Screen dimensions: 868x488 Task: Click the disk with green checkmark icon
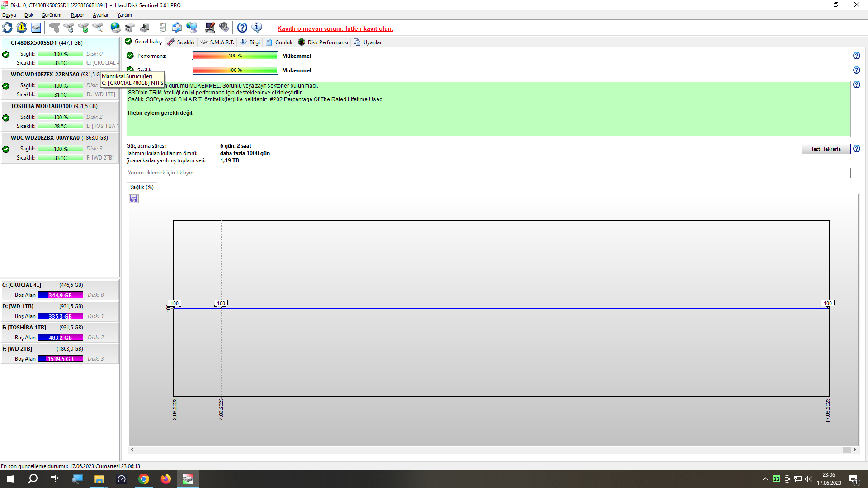point(83,28)
